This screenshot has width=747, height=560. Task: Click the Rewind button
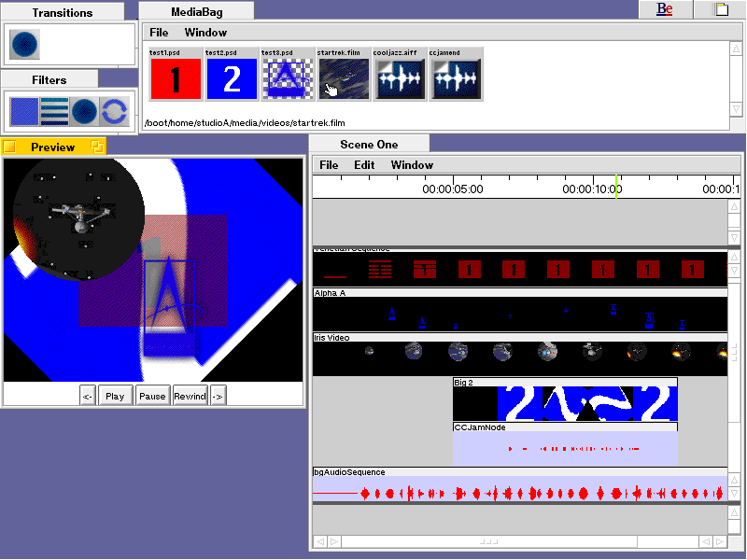tap(190, 396)
